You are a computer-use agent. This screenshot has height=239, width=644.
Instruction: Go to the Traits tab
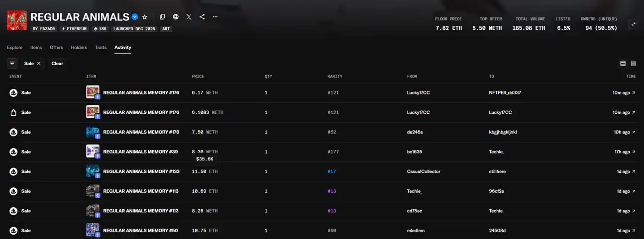[101, 48]
